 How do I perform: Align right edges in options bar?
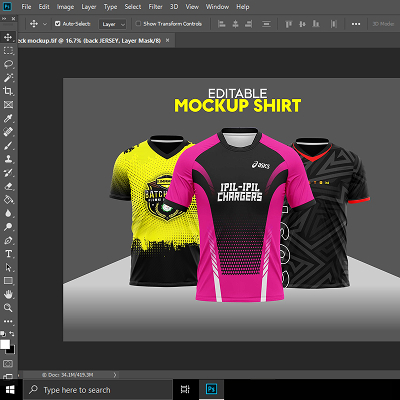tap(248, 24)
